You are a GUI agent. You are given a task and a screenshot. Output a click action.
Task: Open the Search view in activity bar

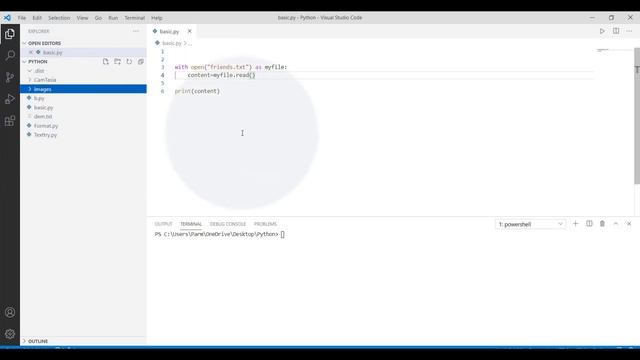(x=10, y=55)
